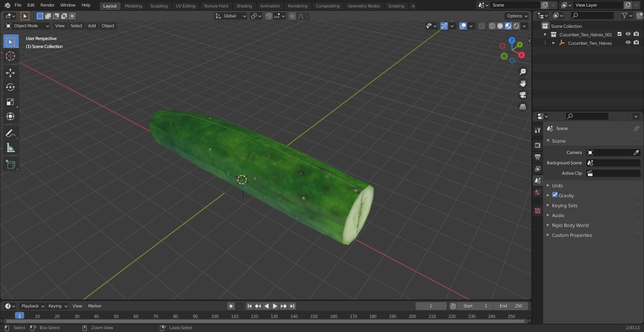Activate the Transform tool
Image resolution: width=644 pixels, height=332 pixels.
pos(10,116)
